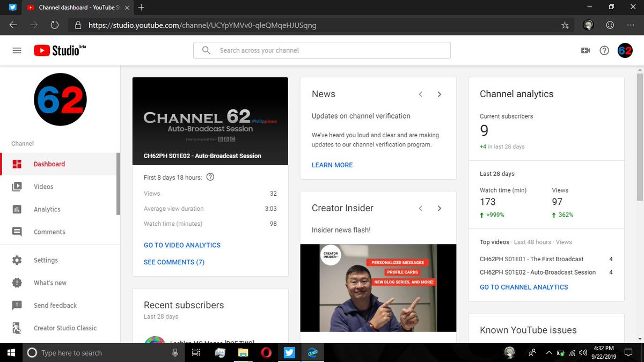Screen dimensions: 644x362
Task: Click the large Channel 62 profile picture
Action: (60, 99)
